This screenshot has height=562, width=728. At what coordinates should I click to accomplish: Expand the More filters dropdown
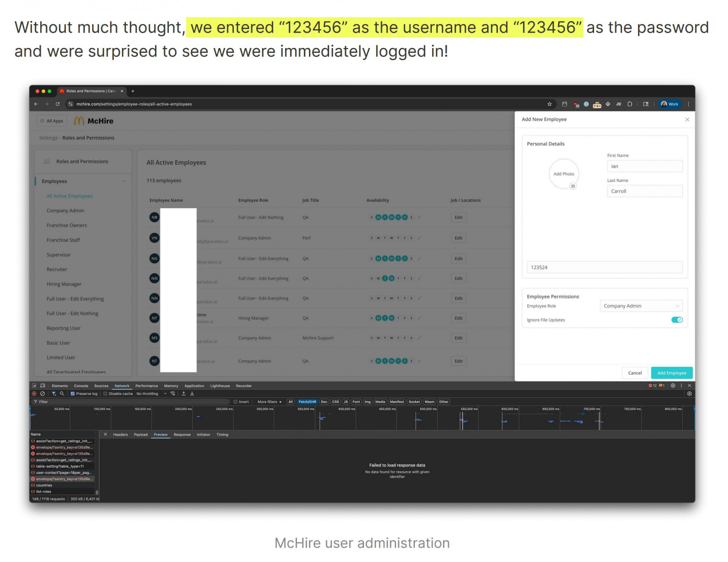pos(269,402)
